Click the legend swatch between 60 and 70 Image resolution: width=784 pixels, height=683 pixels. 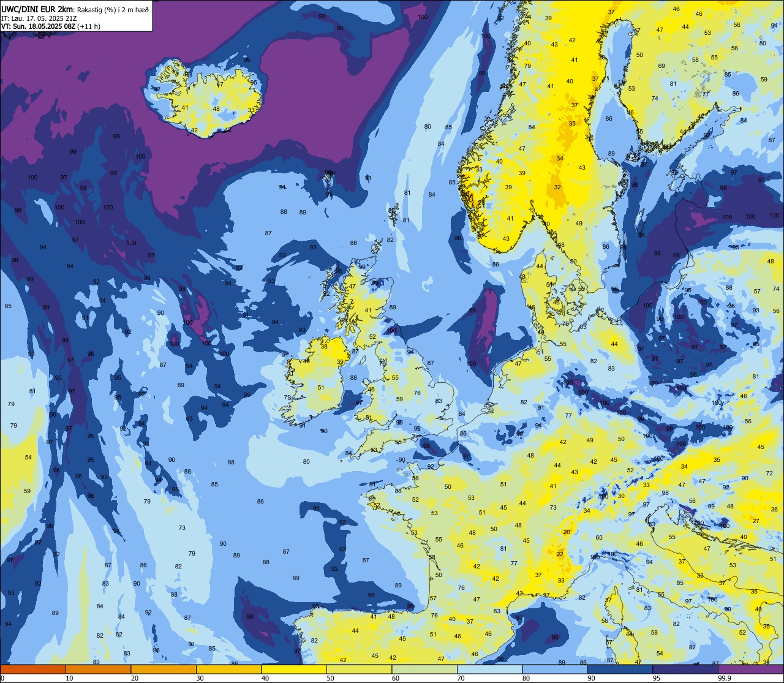click(x=424, y=670)
